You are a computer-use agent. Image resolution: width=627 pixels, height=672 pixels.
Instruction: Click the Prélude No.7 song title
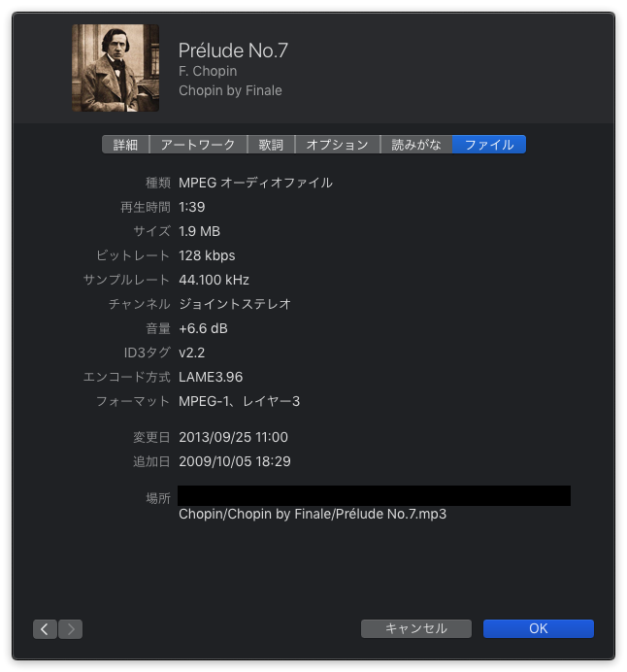(233, 50)
